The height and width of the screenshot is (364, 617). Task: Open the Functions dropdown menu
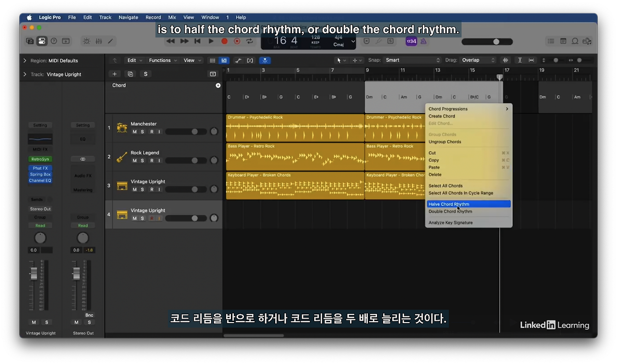pos(163,60)
